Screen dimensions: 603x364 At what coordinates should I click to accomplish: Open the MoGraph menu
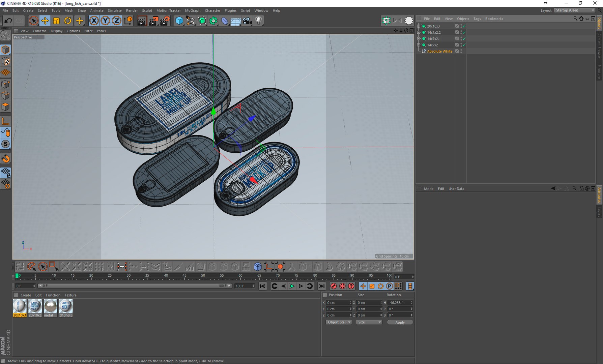pyautogui.click(x=193, y=10)
